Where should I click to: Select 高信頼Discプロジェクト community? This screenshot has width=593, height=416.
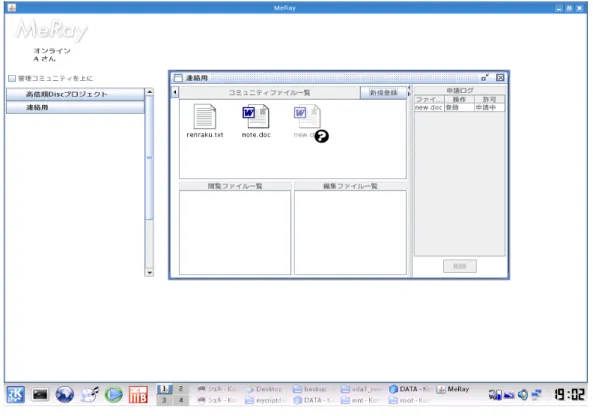75,94
